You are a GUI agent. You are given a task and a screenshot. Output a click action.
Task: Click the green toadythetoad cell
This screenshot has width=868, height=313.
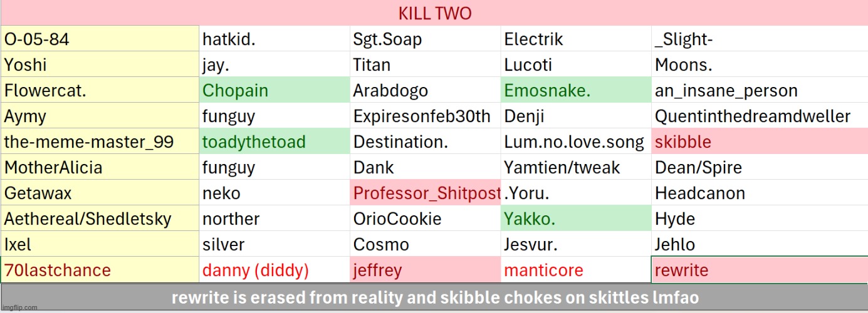tap(275, 142)
